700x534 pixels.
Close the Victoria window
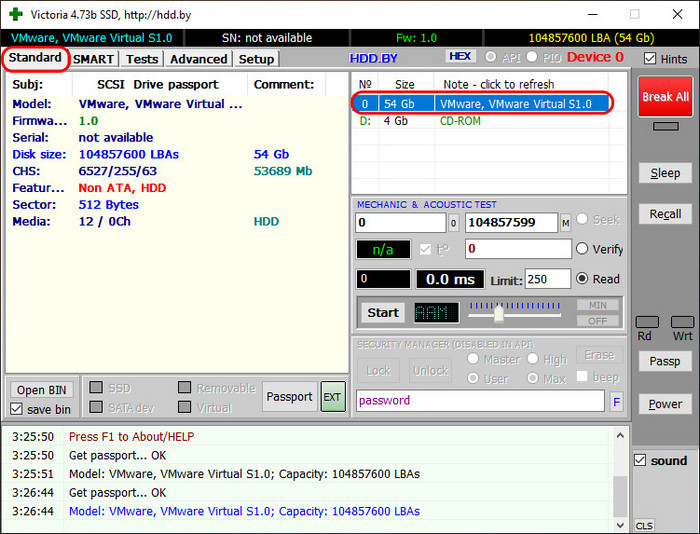pyautogui.click(x=677, y=14)
